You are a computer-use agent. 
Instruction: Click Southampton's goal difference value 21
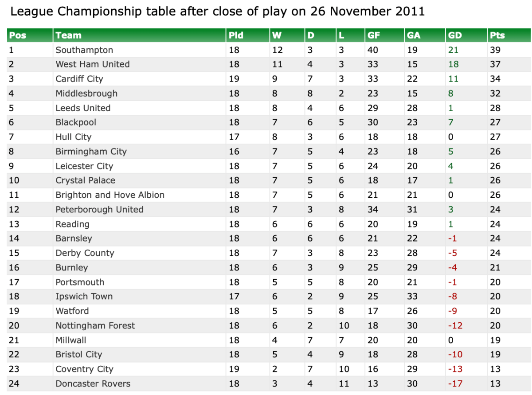click(x=453, y=50)
